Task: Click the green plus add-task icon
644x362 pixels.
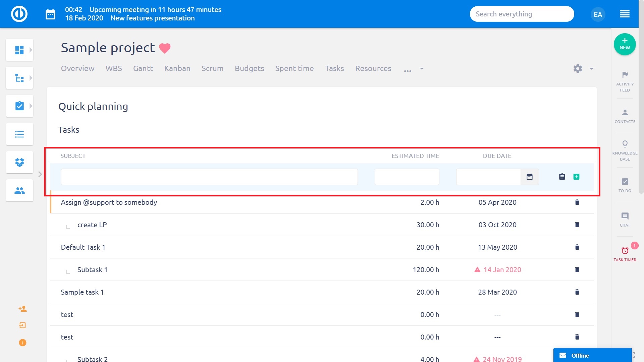Action: (x=576, y=177)
